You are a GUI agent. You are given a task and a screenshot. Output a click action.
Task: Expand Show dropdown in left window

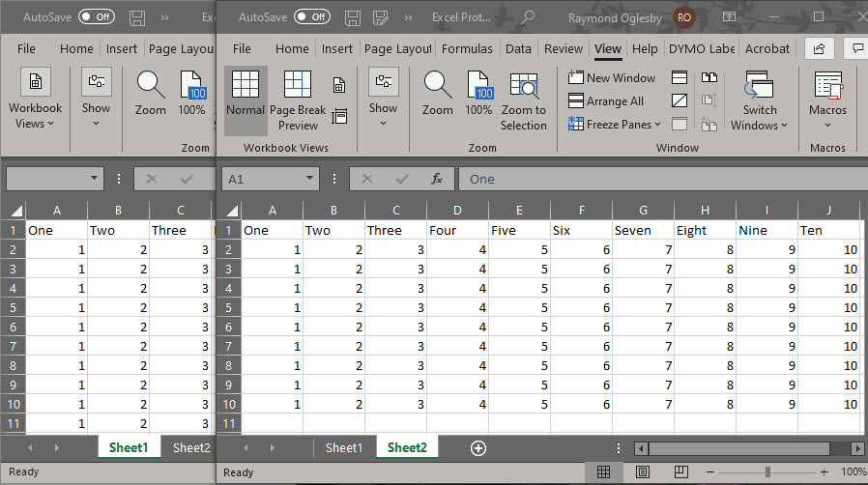tap(96, 99)
